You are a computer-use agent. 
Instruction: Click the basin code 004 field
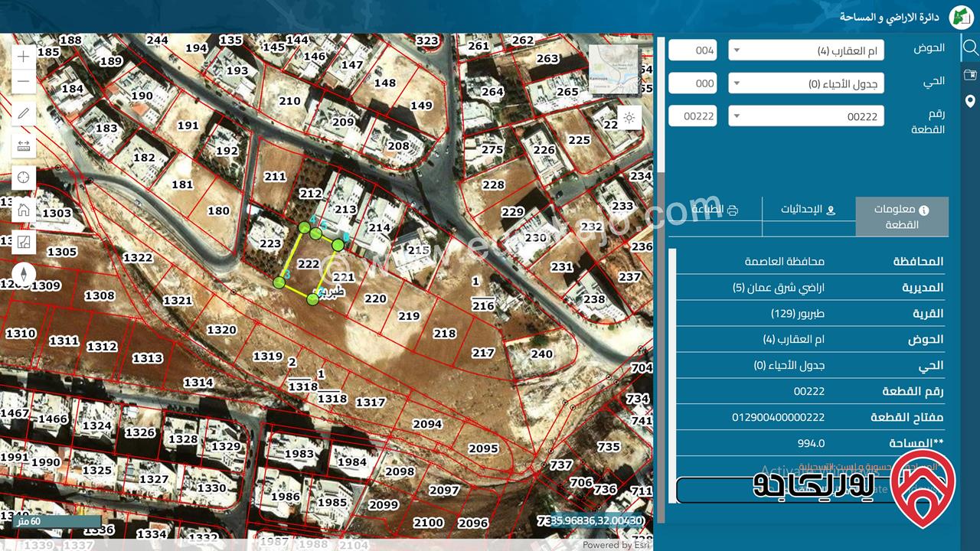pos(692,51)
